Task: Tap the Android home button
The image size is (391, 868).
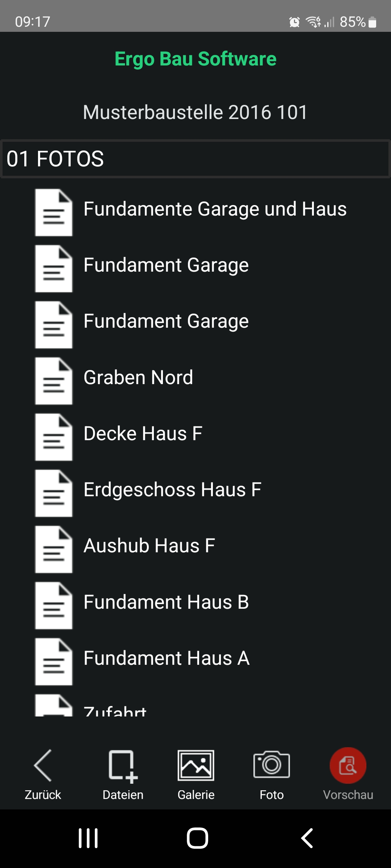Action: click(197, 838)
